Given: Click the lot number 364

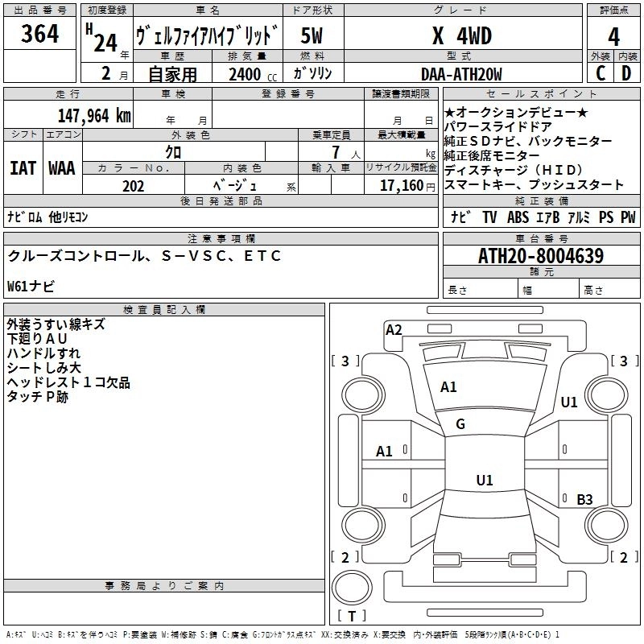Looking at the screenshot, I should [x=39, y=35].
